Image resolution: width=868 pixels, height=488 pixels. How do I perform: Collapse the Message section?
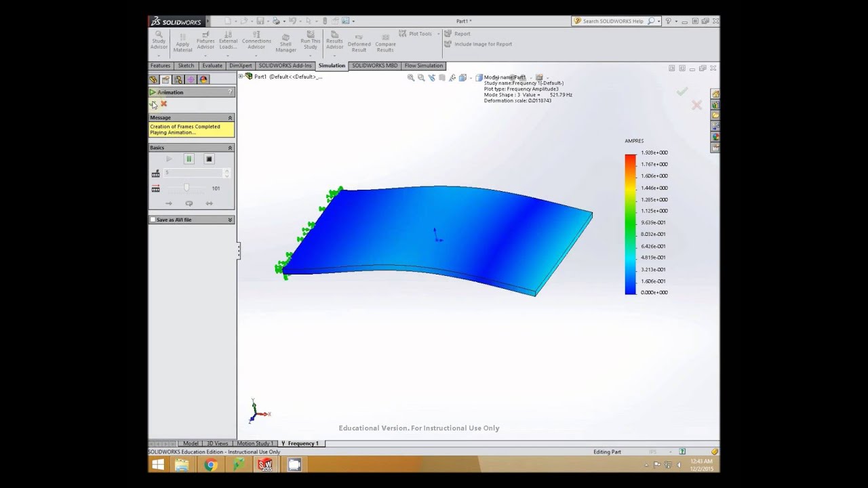point(230,118)
